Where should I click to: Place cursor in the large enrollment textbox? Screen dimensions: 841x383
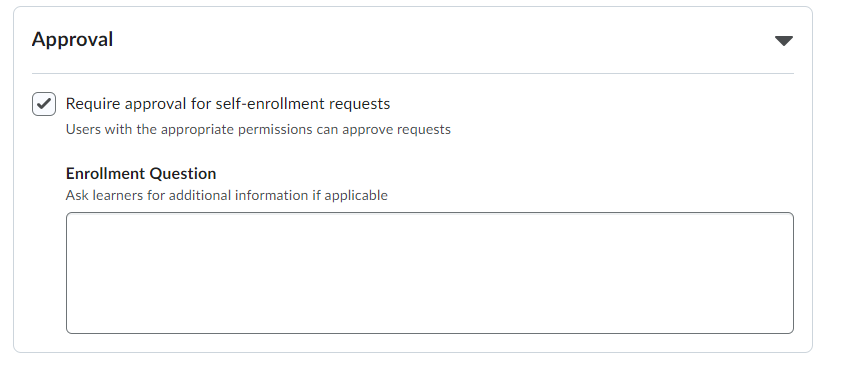pyautogui.click(x=430, y=273)
